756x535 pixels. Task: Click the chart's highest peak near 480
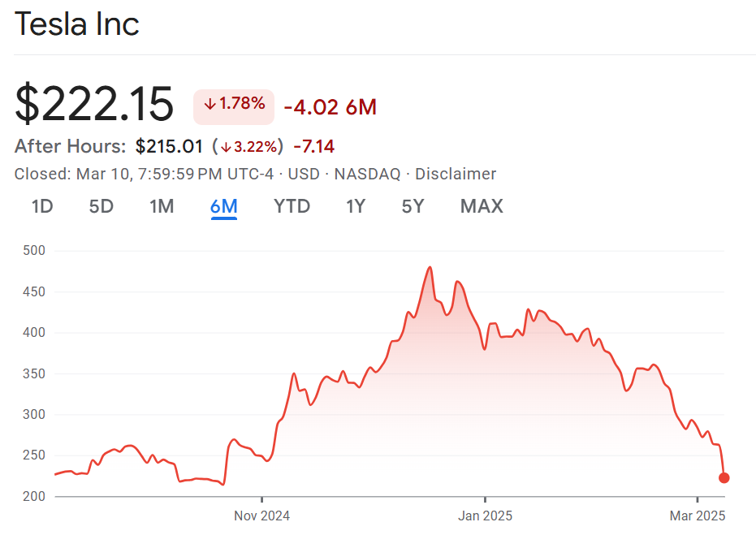coord(430,267)
